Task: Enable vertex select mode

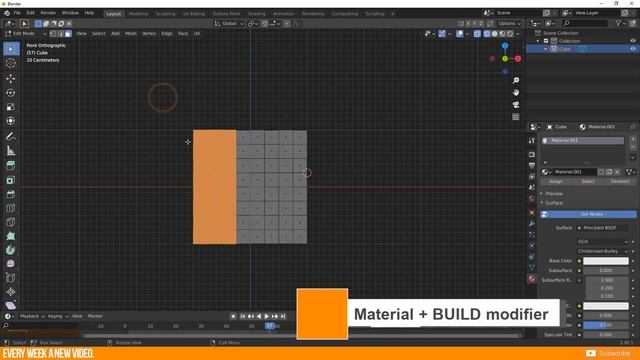Action: [53, 34]
